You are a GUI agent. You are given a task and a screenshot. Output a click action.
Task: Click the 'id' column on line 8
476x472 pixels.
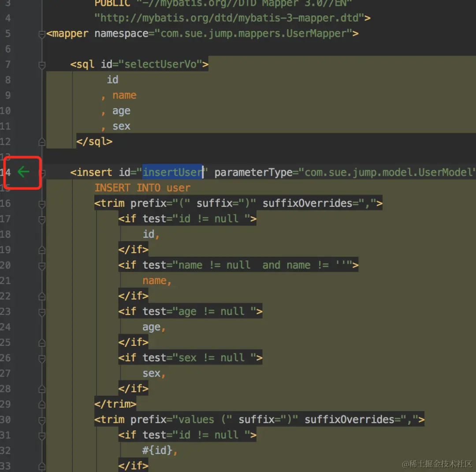[x=112, y=80]
